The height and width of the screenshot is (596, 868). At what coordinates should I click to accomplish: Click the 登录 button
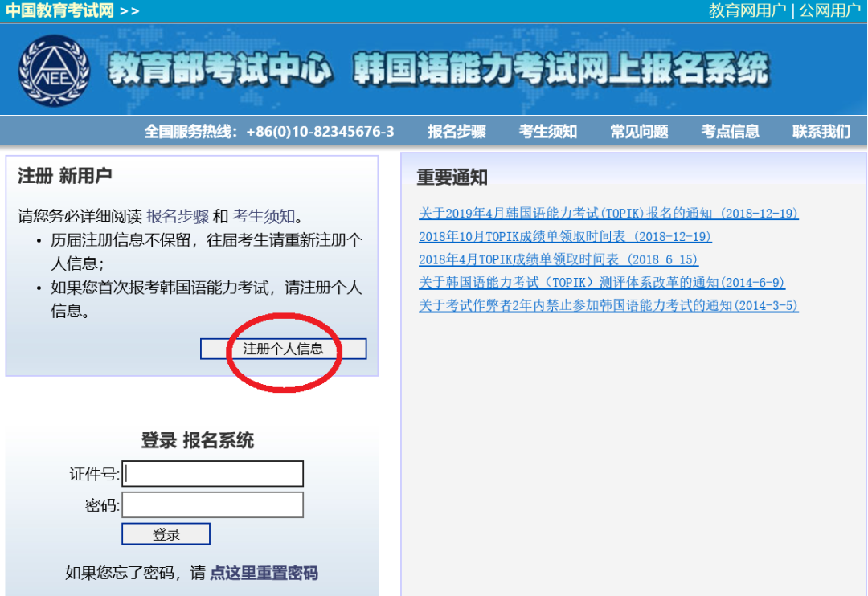(166, 534)
